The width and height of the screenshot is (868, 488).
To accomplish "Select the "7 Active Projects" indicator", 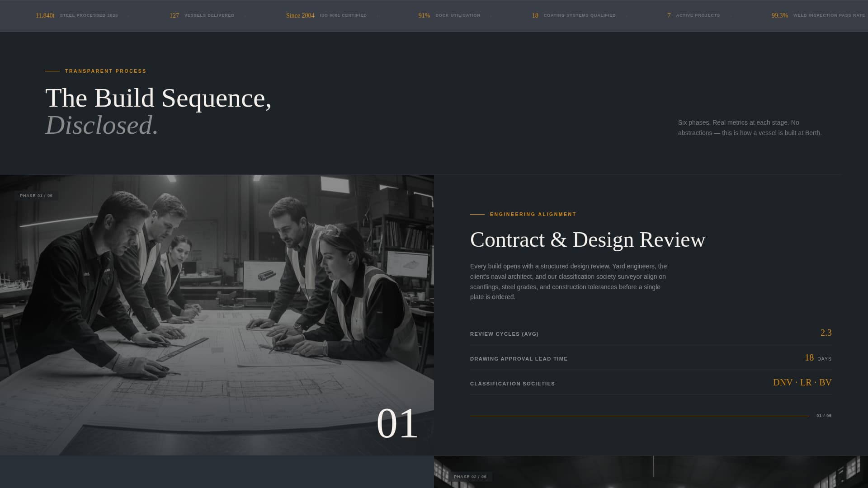I will [x=693, y=15].
